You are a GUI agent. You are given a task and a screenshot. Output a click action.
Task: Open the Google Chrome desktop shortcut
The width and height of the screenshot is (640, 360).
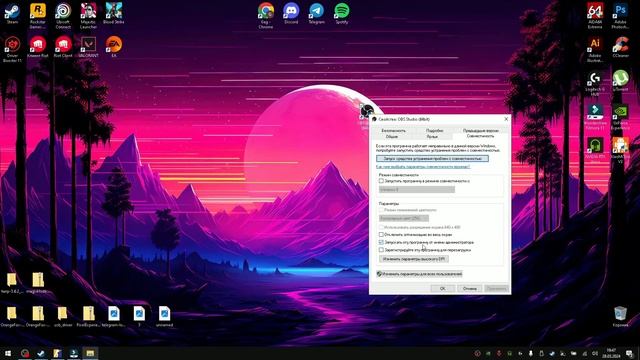pyautogui.click(x=266, y=16)
